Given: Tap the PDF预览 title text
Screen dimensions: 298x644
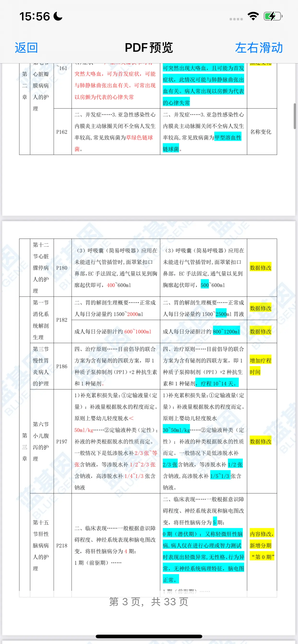Looking at the screenshot, I should click(149, 47).
